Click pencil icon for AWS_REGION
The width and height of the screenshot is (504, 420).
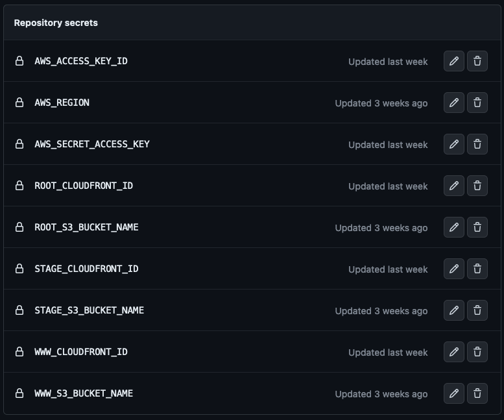pos(454,103)
